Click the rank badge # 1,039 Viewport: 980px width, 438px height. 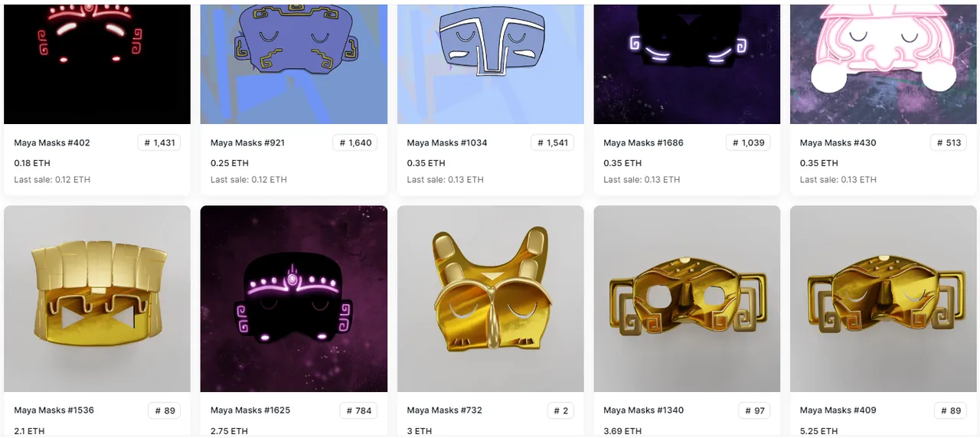point(749,142)
